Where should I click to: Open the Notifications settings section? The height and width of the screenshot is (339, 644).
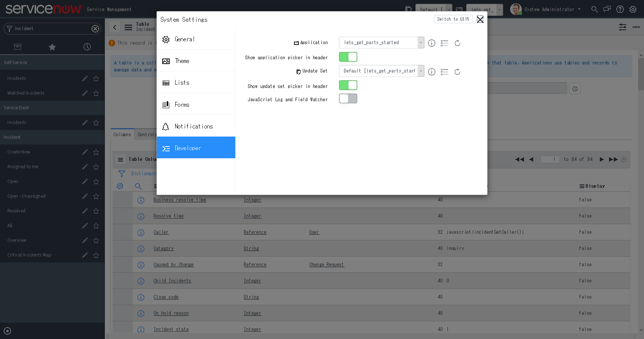click(194, 126)
